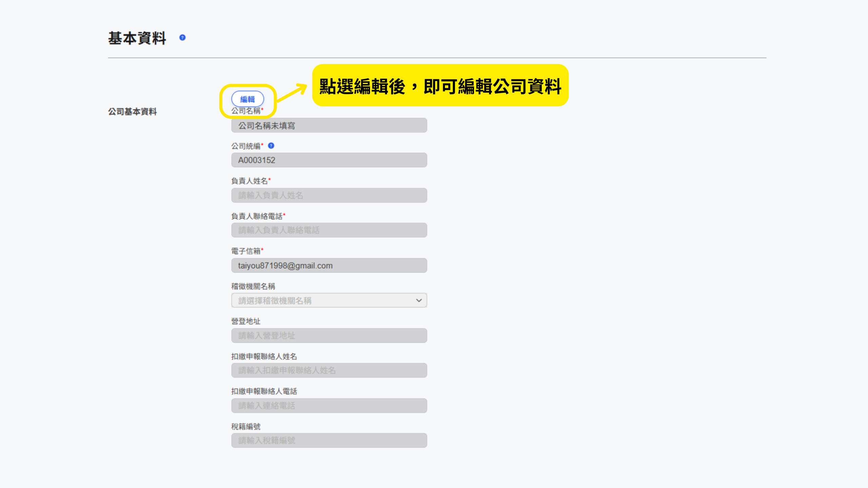Click the 稽徵機關名稱 field label
This screenshot has height=488, width=868.
coord(253,286)
